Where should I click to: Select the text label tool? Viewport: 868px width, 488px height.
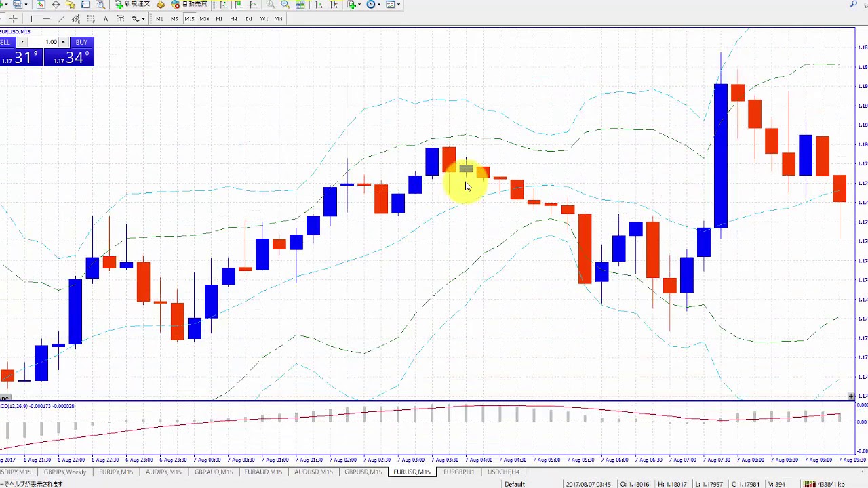coord(106,19)
